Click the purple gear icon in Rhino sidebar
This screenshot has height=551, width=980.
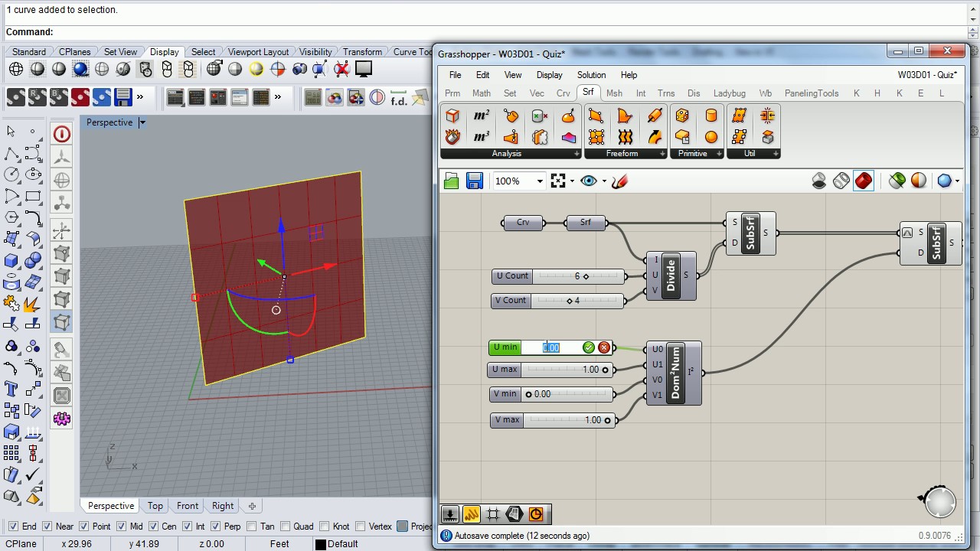(x=62, y=419)
